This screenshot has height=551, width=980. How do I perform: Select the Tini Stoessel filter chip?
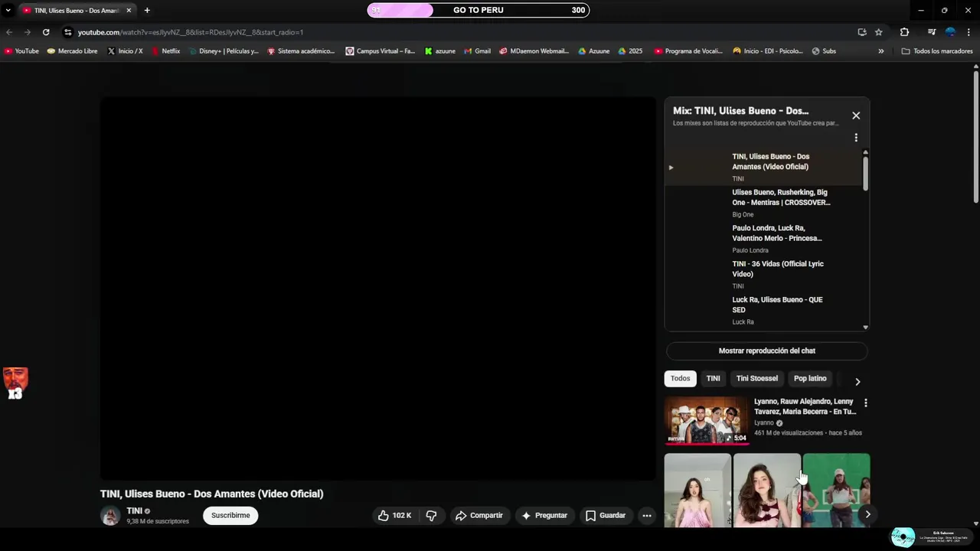pyautogui.click(x=756, y=378)
